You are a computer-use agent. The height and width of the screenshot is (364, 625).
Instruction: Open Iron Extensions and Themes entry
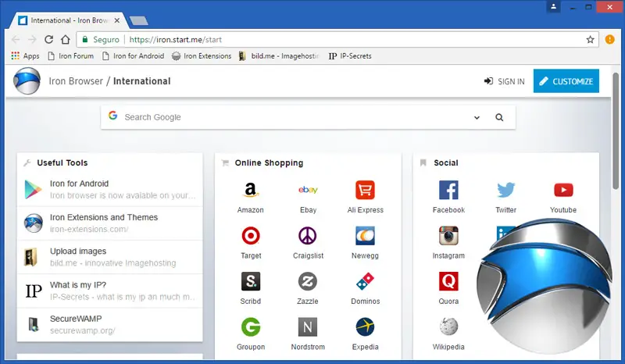(109, 223)
